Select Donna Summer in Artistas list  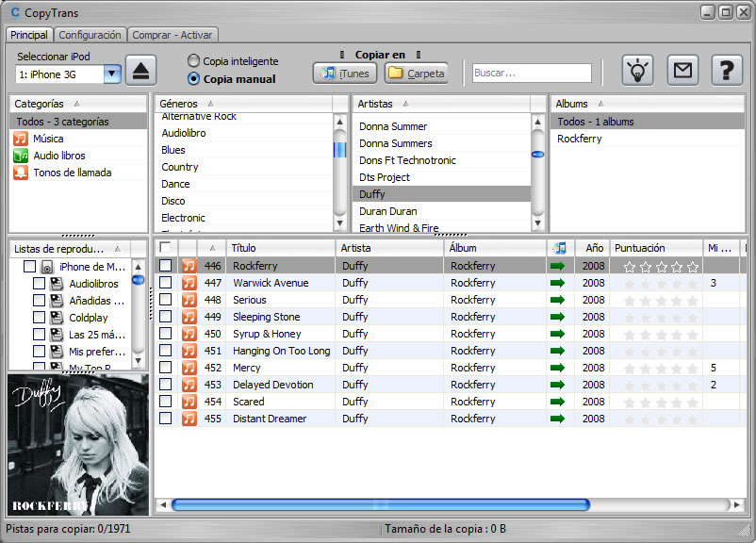pyautogui.click(x=441, y=126)
